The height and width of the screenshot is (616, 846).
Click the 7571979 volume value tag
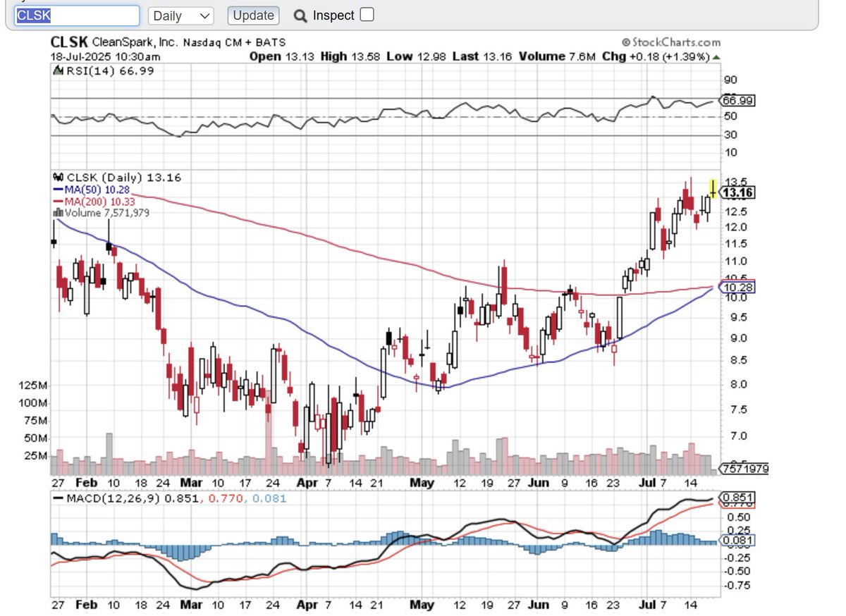(x=744, y=468)
